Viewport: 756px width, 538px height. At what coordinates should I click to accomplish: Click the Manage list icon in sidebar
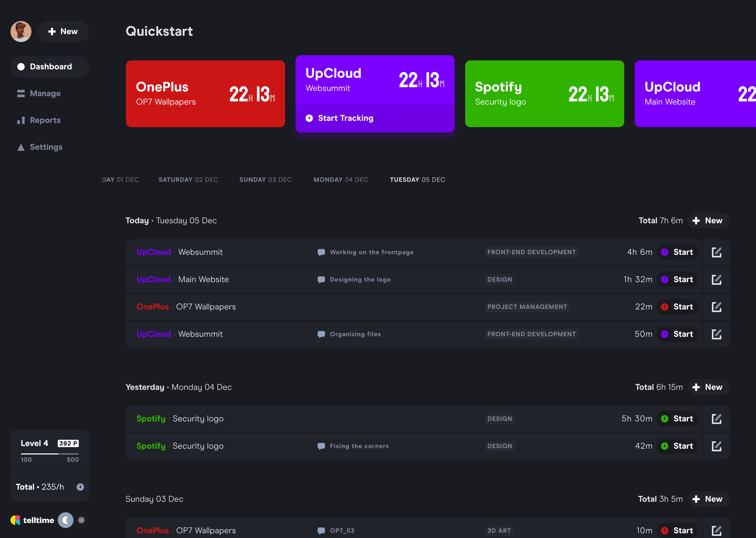[x=21, y=94]
